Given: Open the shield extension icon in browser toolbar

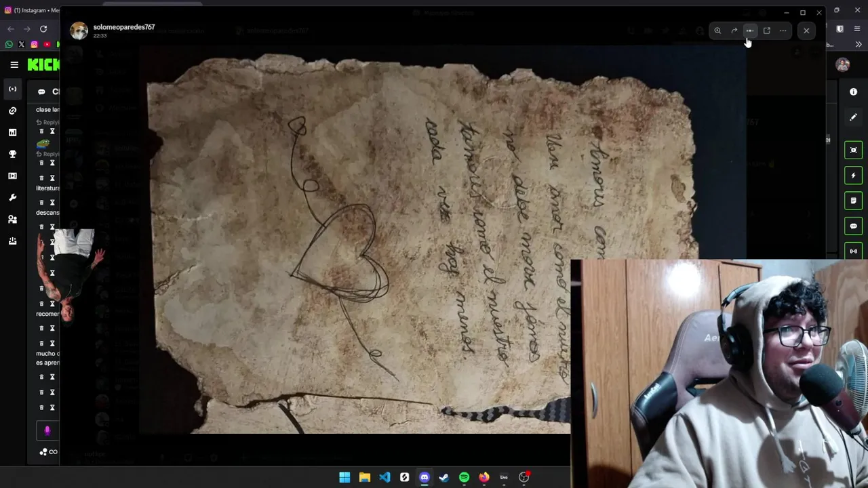Looking at the screenshot, I should point(840,28).
